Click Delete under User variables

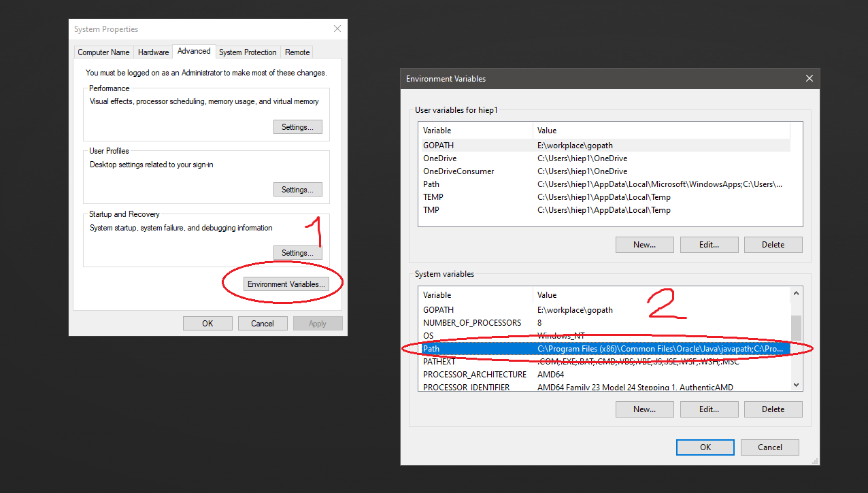[x=773, y=245]
